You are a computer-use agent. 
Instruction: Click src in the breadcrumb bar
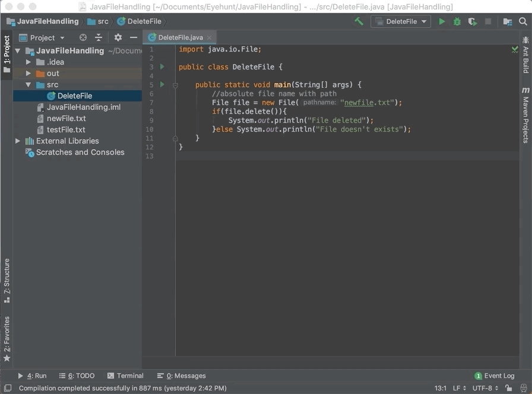point(98,21)
